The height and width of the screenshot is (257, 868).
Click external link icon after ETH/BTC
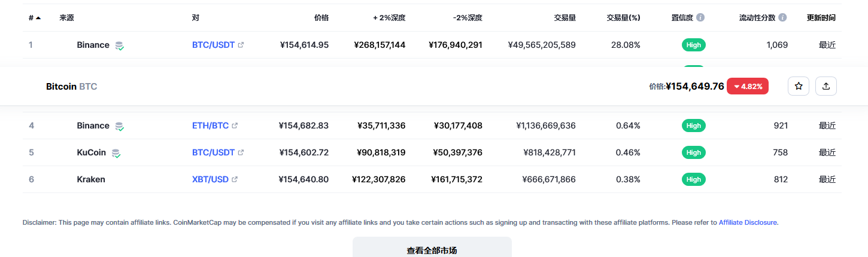(235, 126)
